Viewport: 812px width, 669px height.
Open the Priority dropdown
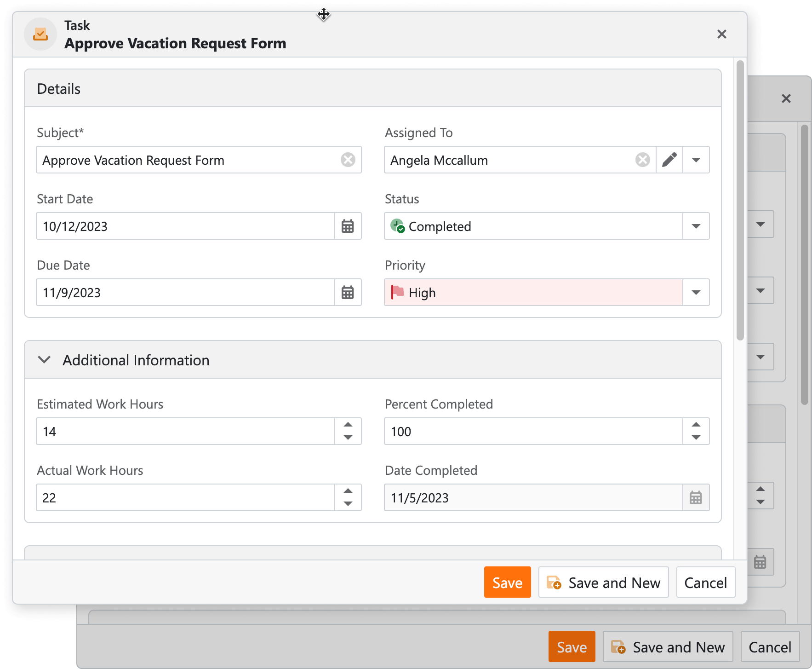696,292
